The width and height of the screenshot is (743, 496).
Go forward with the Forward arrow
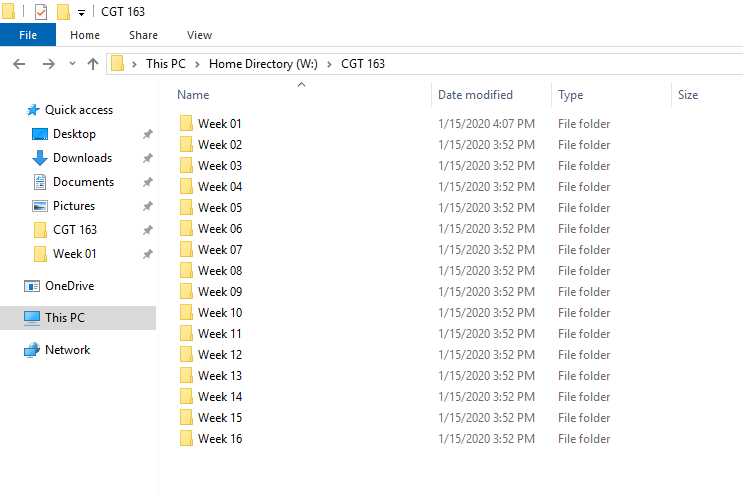pos(48,63)
